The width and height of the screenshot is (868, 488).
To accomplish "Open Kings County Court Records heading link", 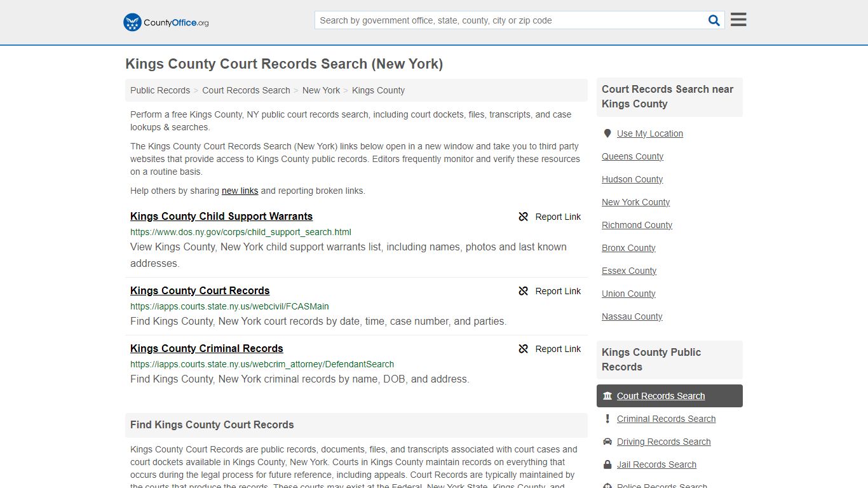I will pyautogui.click(x=200, y=290).
